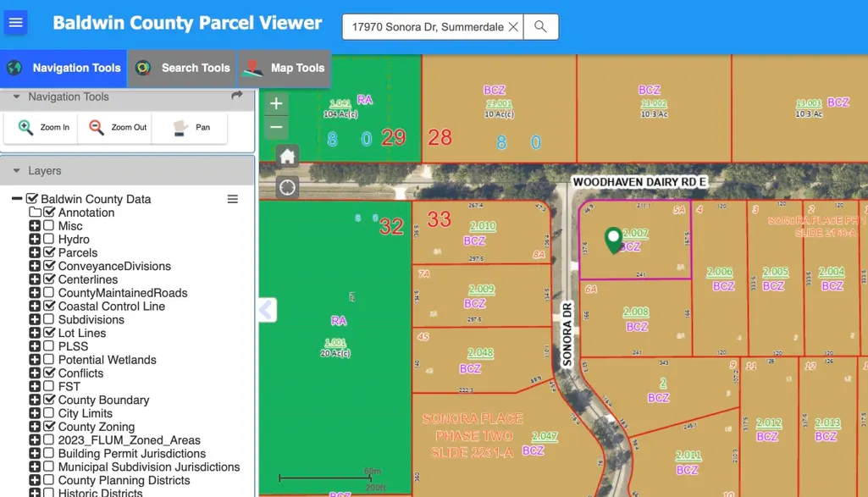Switch to Search Tools tab
This screenshot has width=868, height=497.
click(x=183, y=68)
